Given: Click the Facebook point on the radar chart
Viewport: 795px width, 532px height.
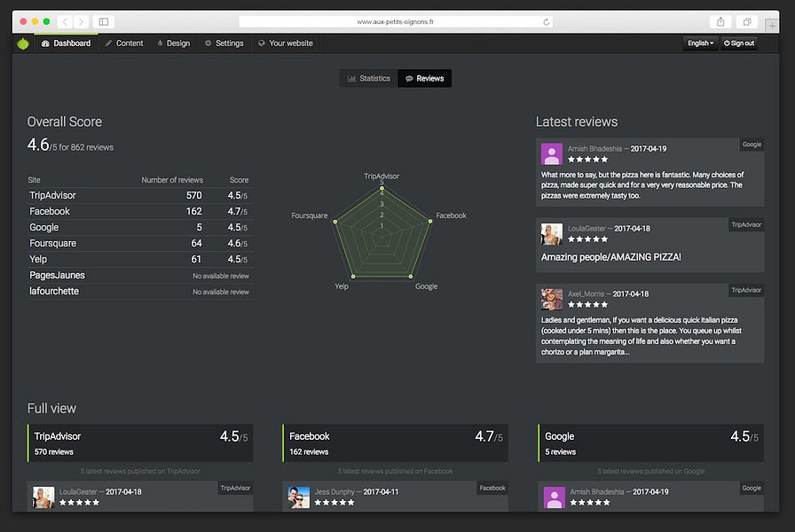Looking at the screenshot, I should click(x=430, y=222).
